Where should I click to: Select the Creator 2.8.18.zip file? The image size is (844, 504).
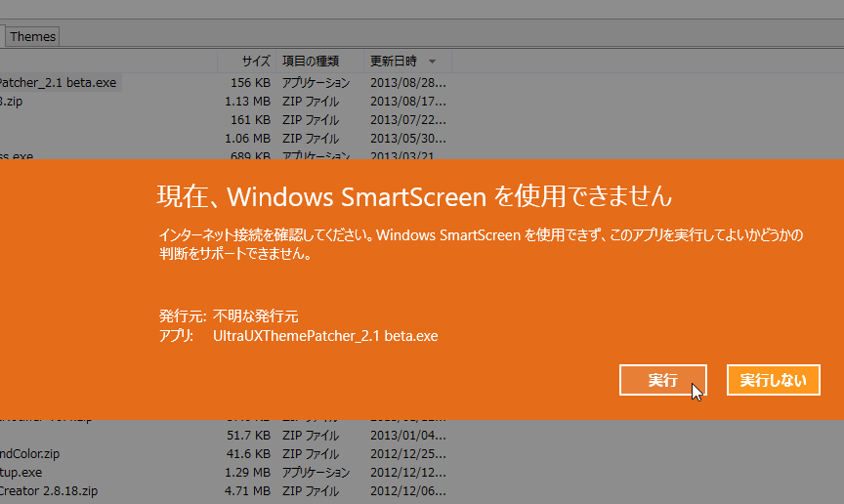point(49,491)
